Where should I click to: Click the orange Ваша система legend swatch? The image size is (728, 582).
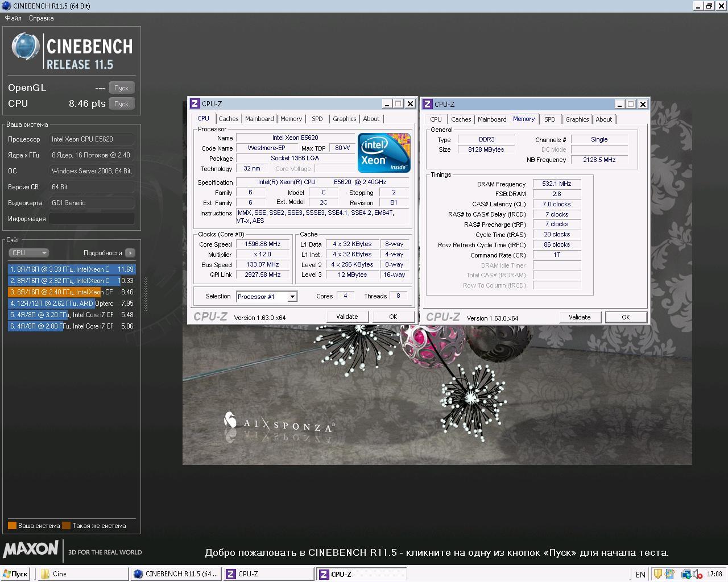point(12,526)
